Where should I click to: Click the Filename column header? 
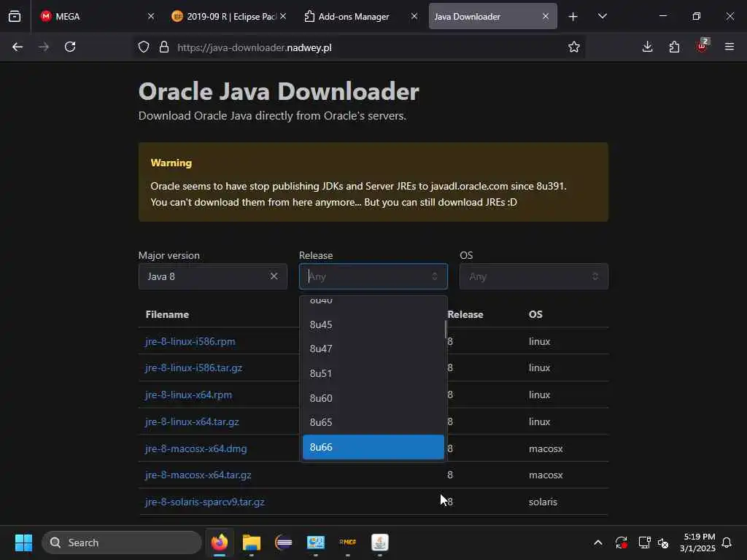167,314
